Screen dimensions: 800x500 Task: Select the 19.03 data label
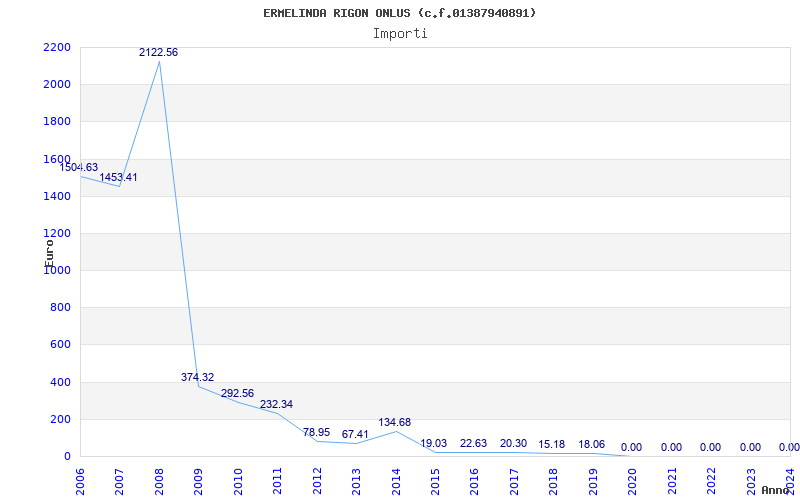pyautogui.click(x=434, y=443)
